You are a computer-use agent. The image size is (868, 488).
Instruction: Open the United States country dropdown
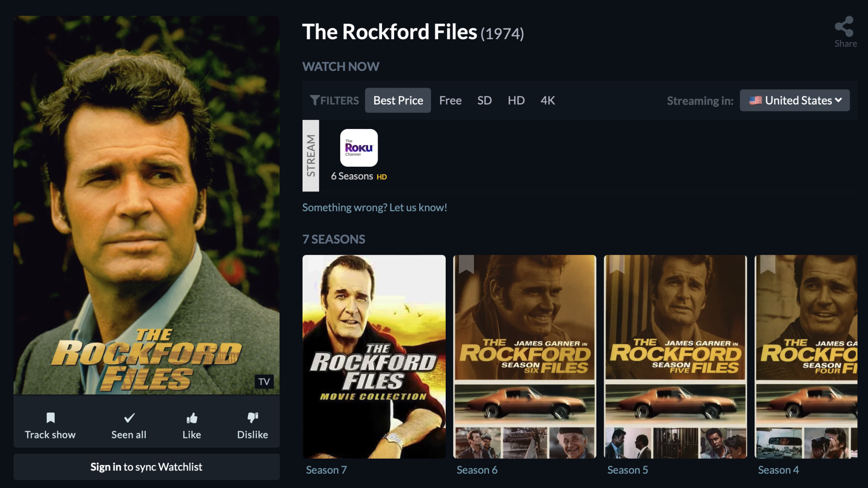(795, 100)
